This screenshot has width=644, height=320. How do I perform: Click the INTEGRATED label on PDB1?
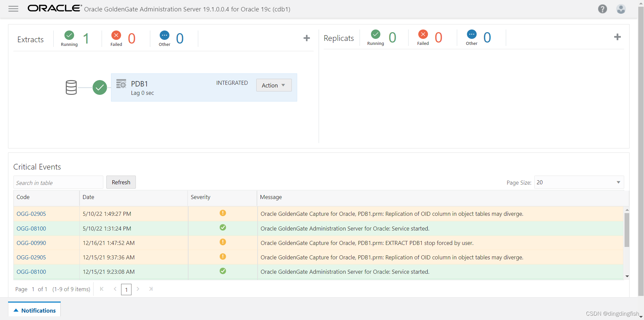pyautogui.click(x=232, y=83)
